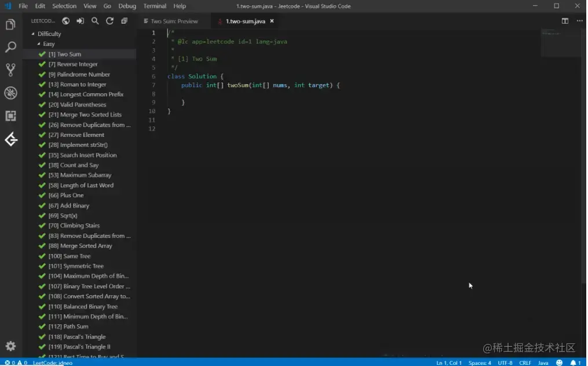Open the editor more actions menu

click(x=579, y=21)
